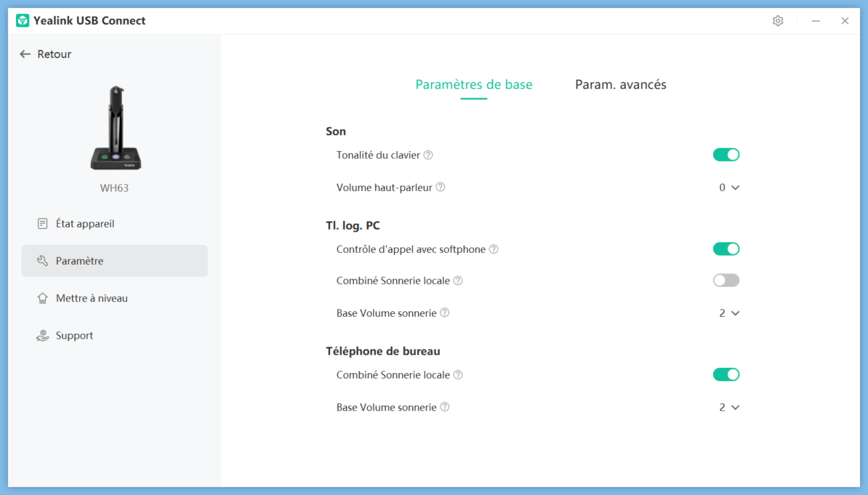This screenshot has height=495, width=868.
Task: Click the WH63 headset device image
Action: (x=115, y=128)
